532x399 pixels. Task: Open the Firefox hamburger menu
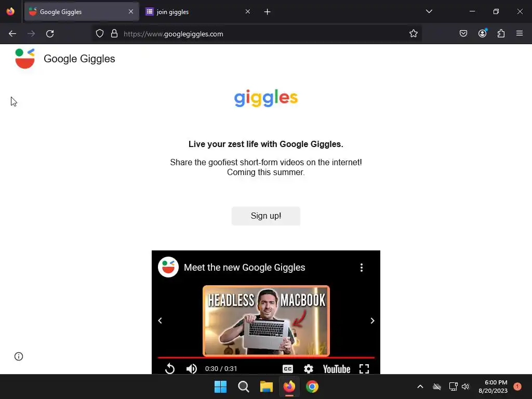tap(520, 33)
